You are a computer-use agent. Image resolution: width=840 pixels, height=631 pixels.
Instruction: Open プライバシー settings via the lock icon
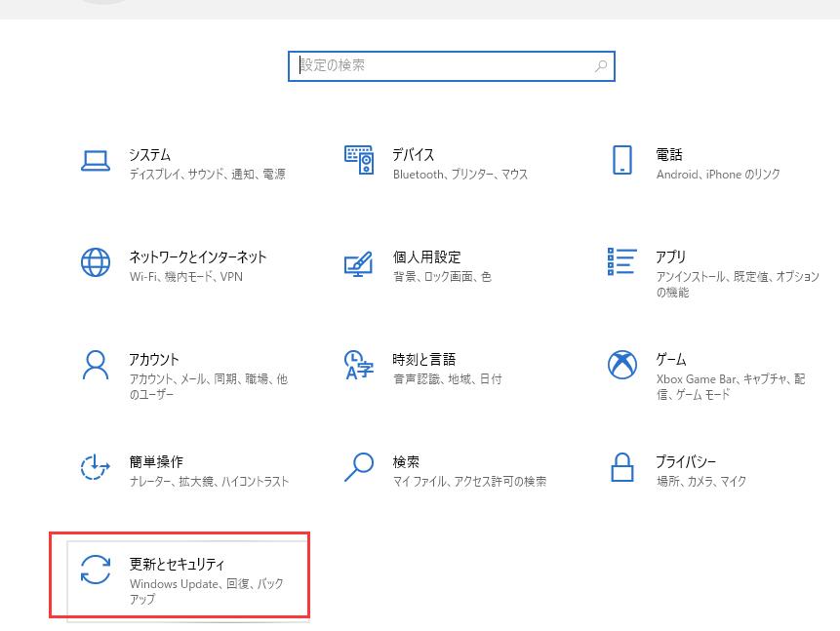pos(621,467)
